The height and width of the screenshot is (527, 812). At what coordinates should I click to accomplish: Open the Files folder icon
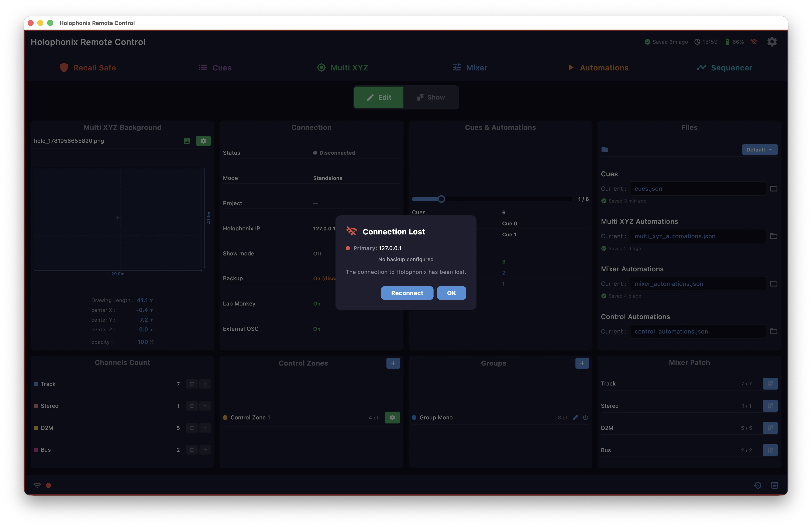(605, 150)
